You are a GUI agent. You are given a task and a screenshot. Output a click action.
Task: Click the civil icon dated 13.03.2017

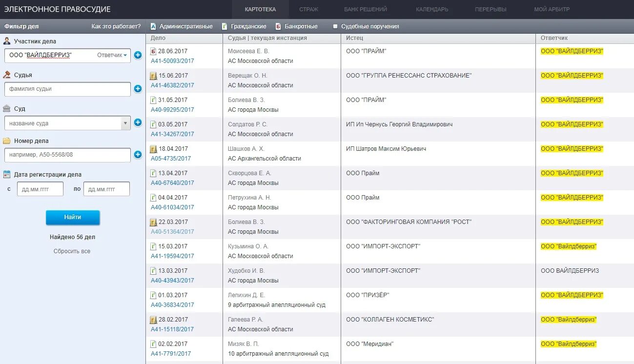point(153,271)
